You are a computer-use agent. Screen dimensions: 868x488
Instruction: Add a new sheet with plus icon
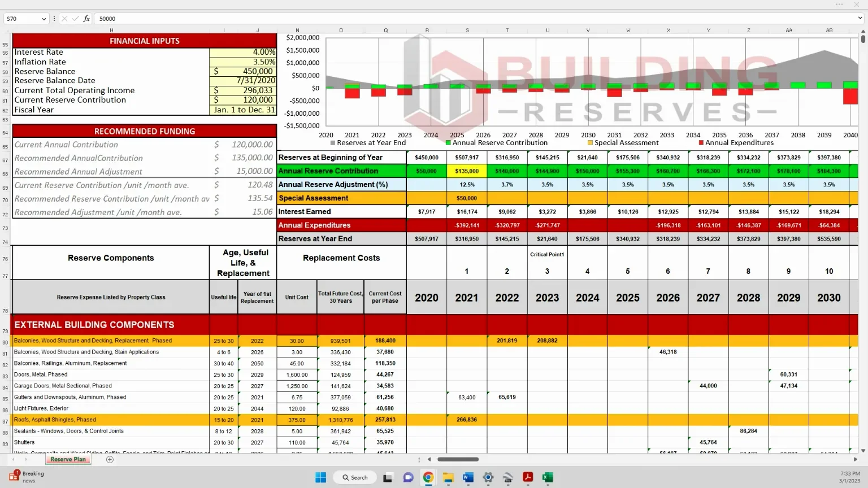[x=110, y=460]
